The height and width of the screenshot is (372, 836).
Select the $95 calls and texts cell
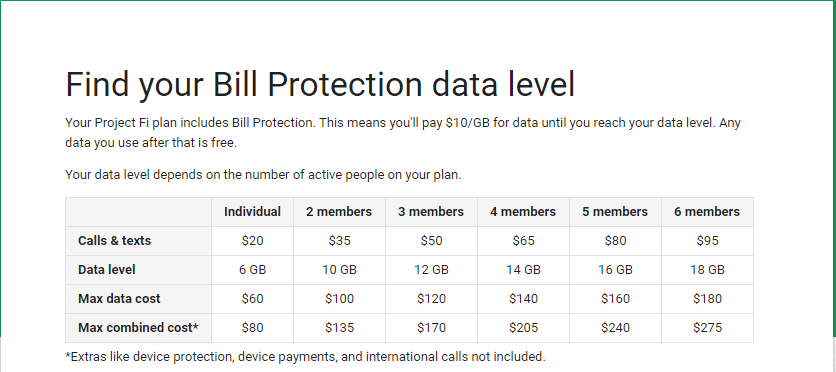pos(707,241)
